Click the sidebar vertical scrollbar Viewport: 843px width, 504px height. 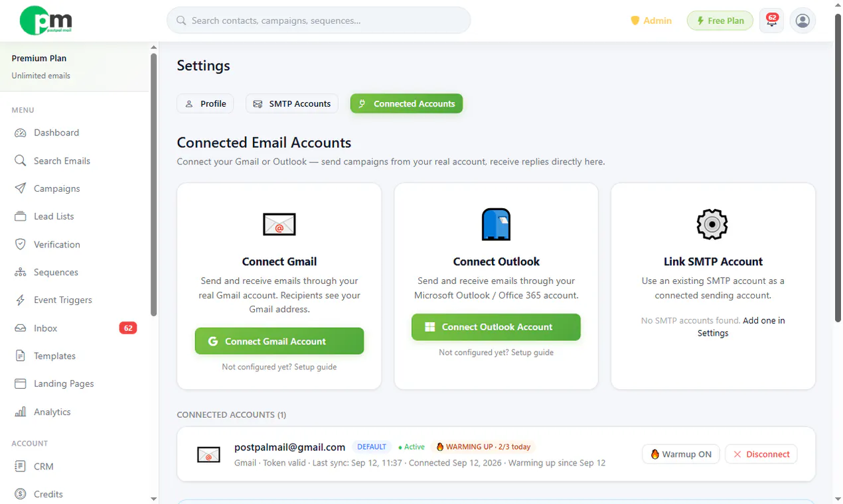[154, 186]
